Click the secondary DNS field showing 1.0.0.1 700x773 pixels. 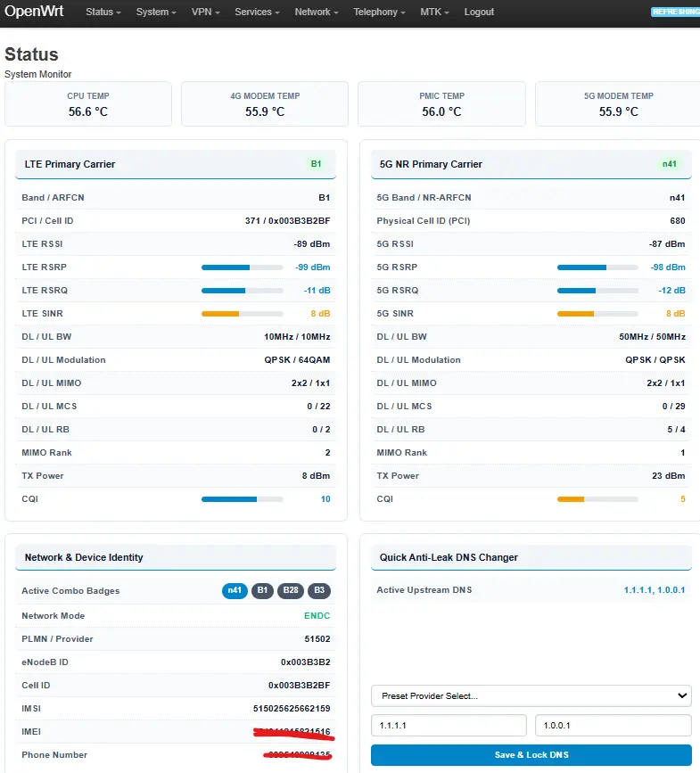click(x=614, y=725)
